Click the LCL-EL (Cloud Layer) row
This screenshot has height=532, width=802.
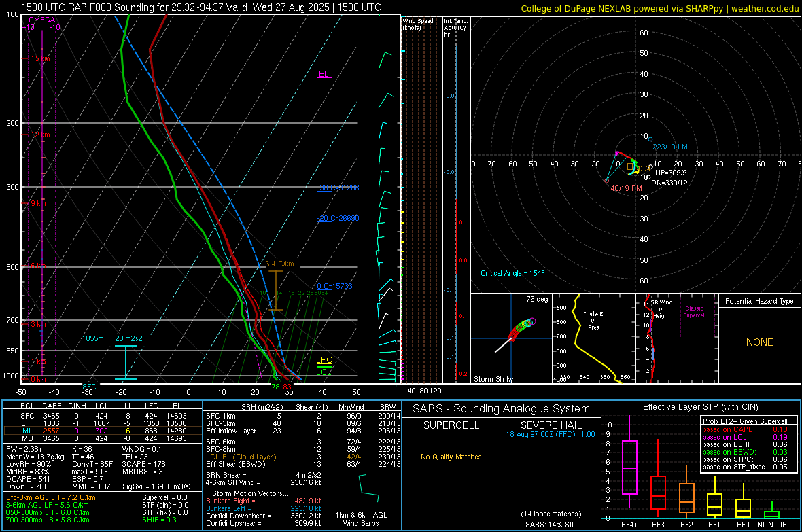click(303, 457)
